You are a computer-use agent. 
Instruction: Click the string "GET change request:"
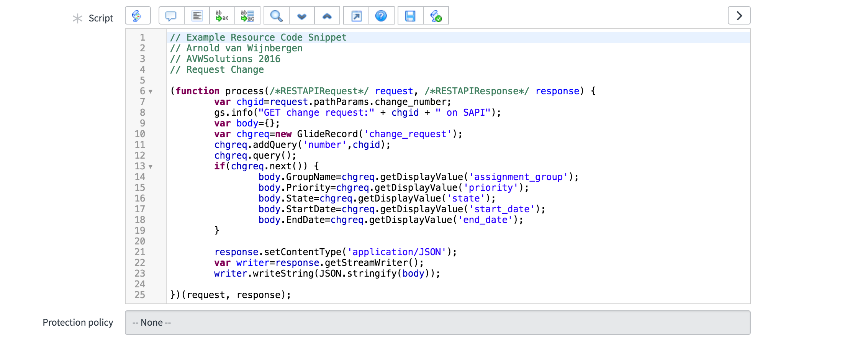(x=316, y=112)
